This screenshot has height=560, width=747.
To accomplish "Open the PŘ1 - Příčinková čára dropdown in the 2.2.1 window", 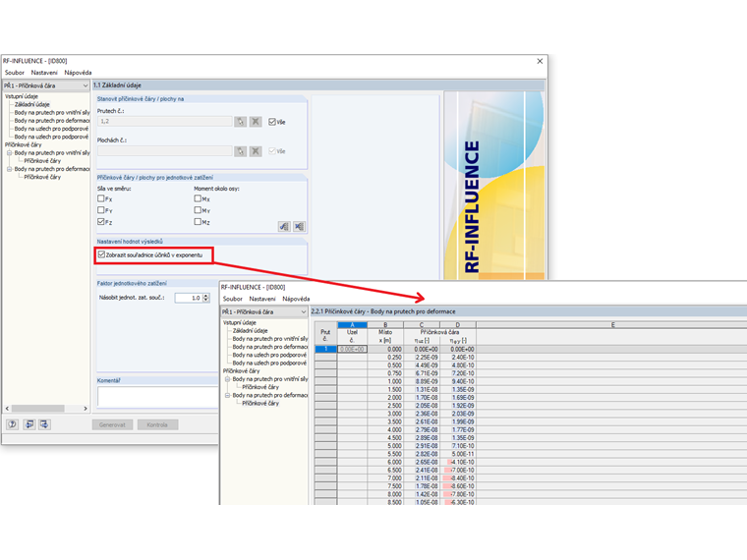I will [264, 311].
